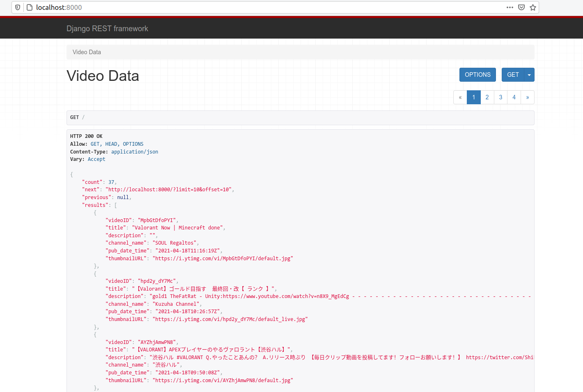Viewport: 583px width, 392px height.
Task: Open hpd2y_dY7Mc default_live.jpg thumbnail URL
Action: 230,319
